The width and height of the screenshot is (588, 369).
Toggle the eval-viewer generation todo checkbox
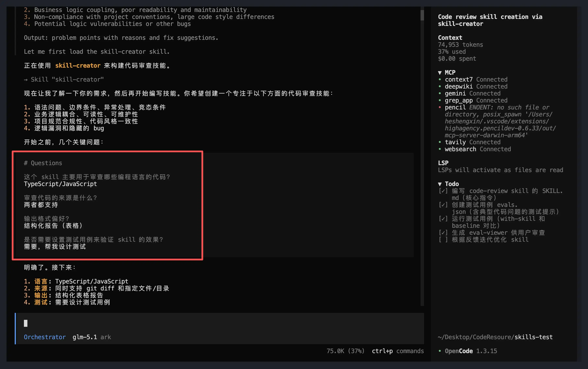click(x=443, y=233)
